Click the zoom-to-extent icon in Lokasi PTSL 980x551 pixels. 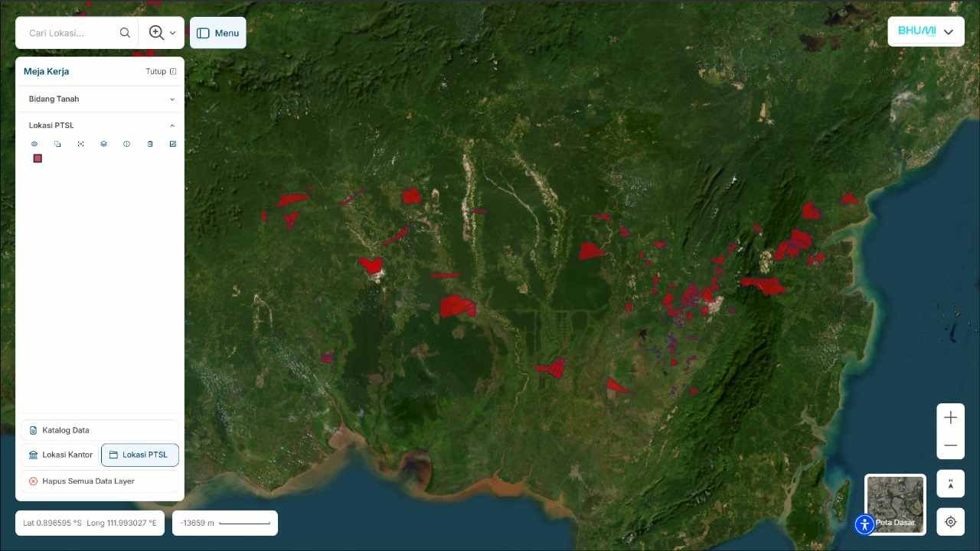pos(80,144)
